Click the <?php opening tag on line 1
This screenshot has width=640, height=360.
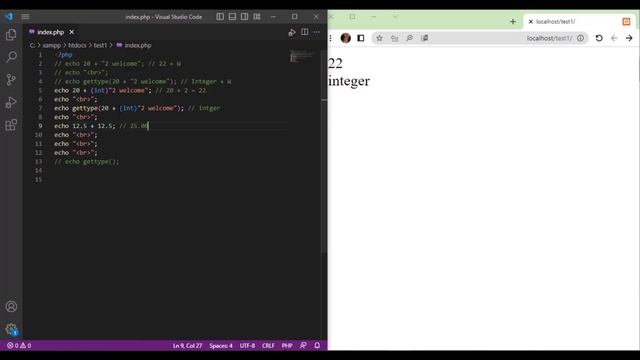[x=63, y=55]
